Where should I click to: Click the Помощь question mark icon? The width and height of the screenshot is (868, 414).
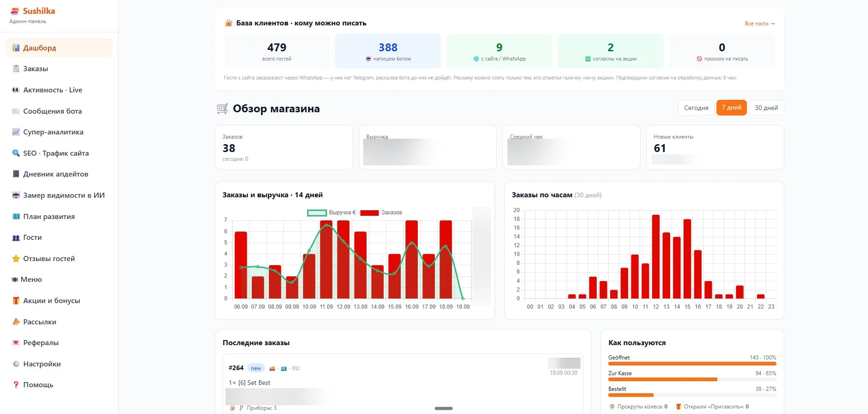point(16,385)
